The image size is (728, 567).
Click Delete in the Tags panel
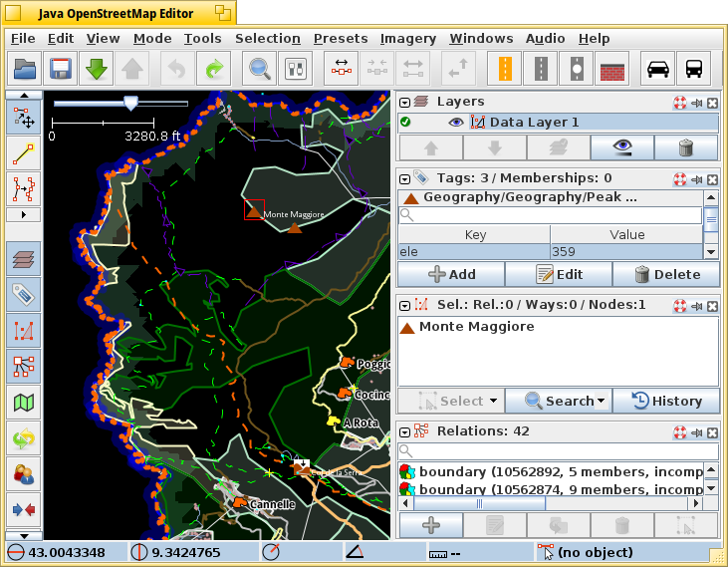(666, 274)
